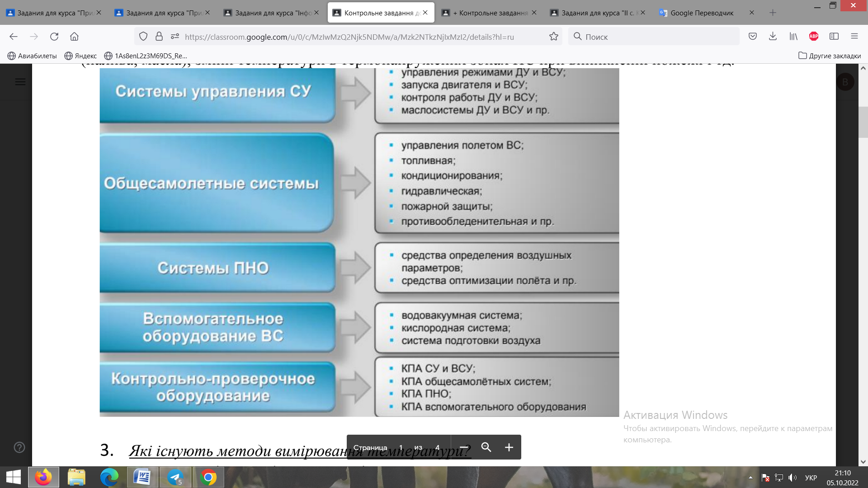Click the text кислородная система;
The image size is (868, 488).
[x=456, y=328]
